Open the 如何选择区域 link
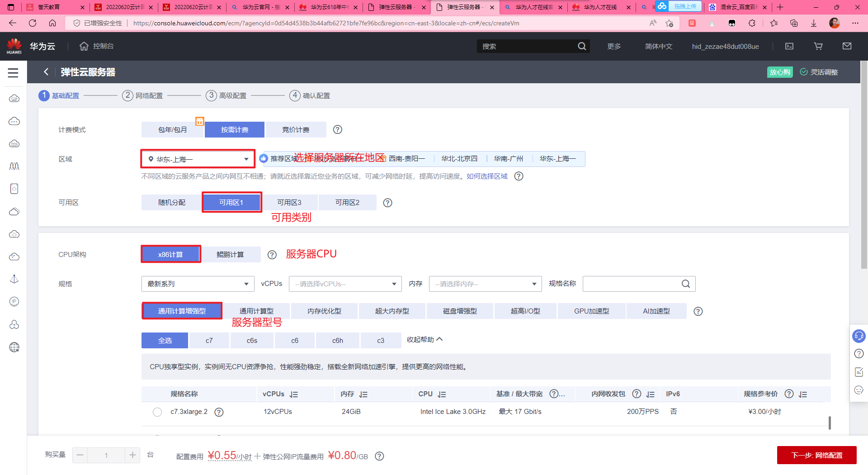This screenshot has height=475, width=868. pyautogui.click(x=487, y=176)
